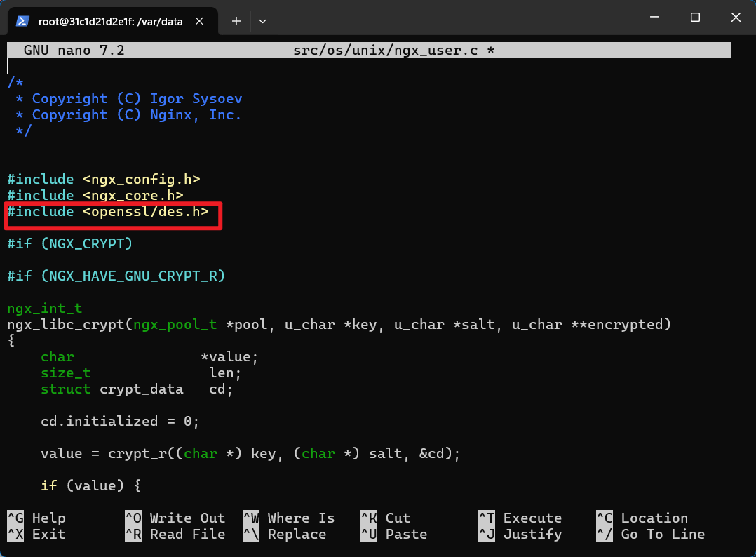Image resolution: width=756 pixels, height=557 pixels.
Task: Click the #include <ngx_core.h> line
Action: 95,195
